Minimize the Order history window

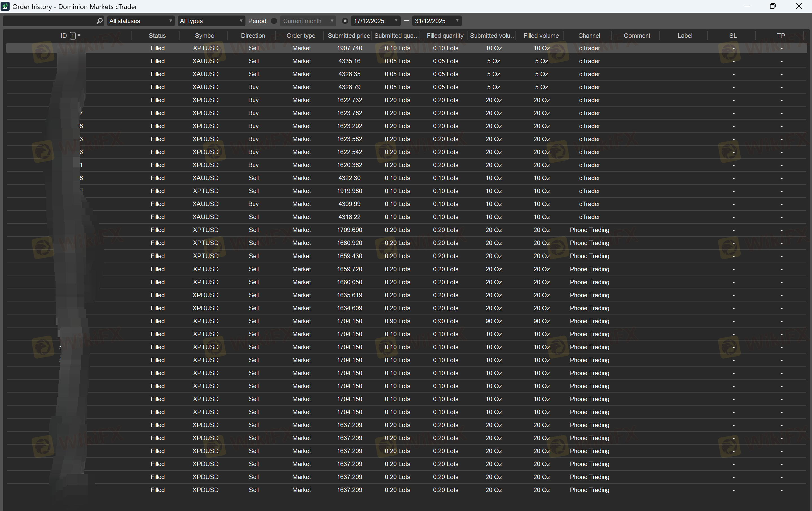click(747, 6)
